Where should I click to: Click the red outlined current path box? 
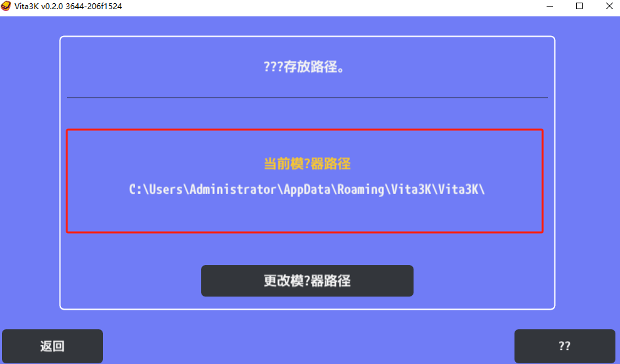pyautogui.click(x=305, y=181)
